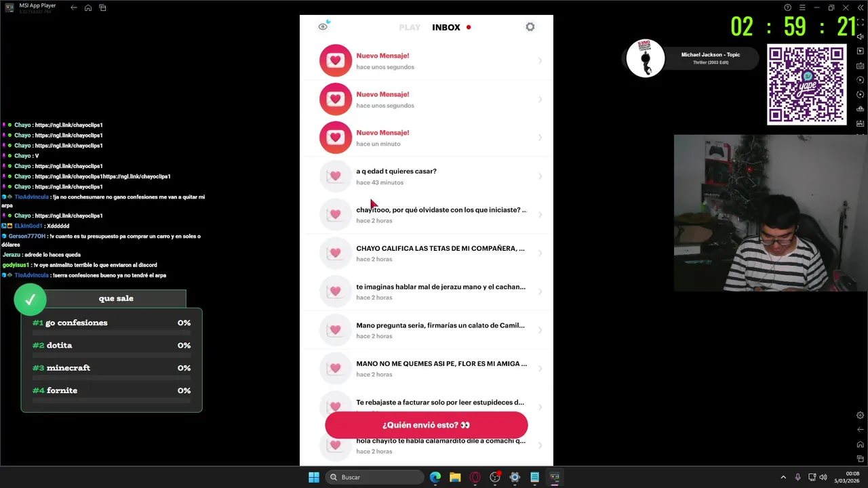Viewport: 868px width, 488px height.
Task: Open Opera GX from taskbar
Action: [475, 477]
